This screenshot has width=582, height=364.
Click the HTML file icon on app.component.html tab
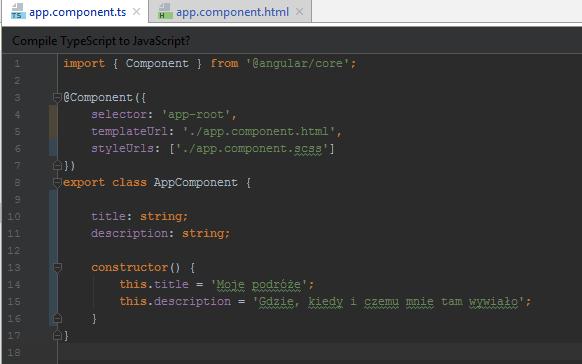pyautogui.click(x=165, y=11)
